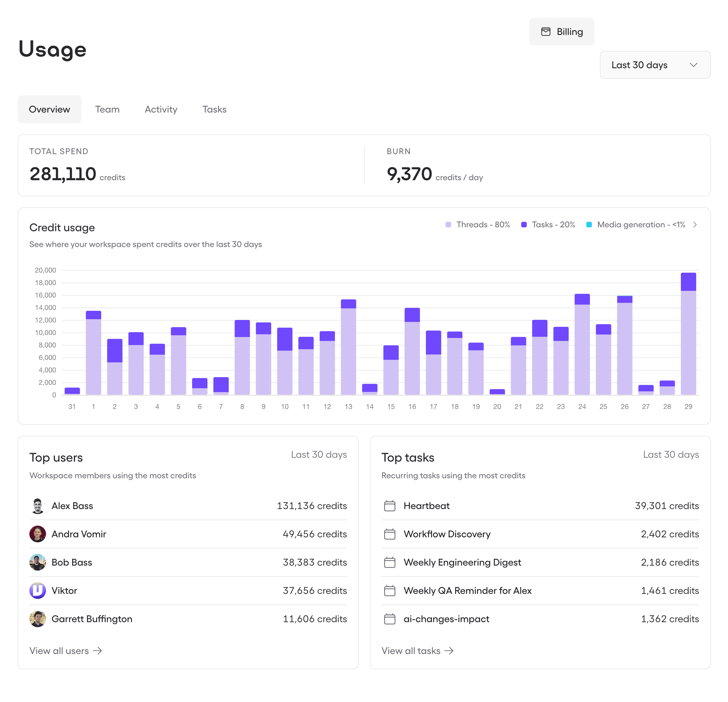Select Viktor user name

click(64, 591)
